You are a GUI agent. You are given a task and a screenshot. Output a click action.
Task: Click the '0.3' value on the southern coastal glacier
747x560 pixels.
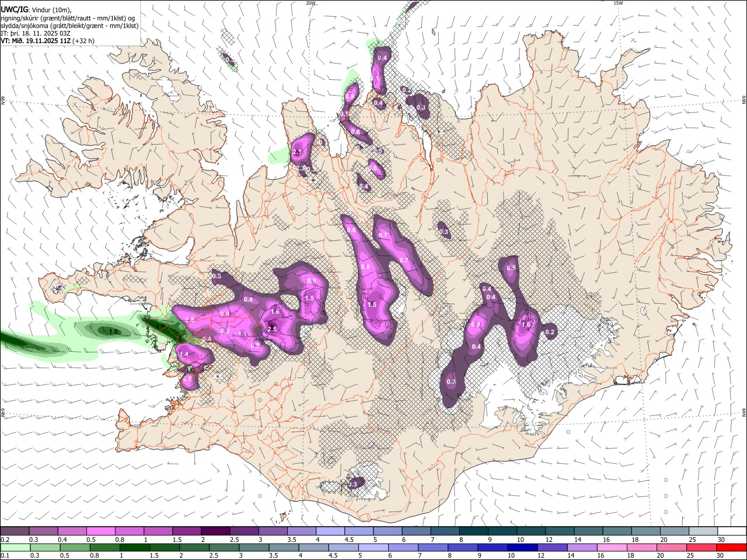352,485
